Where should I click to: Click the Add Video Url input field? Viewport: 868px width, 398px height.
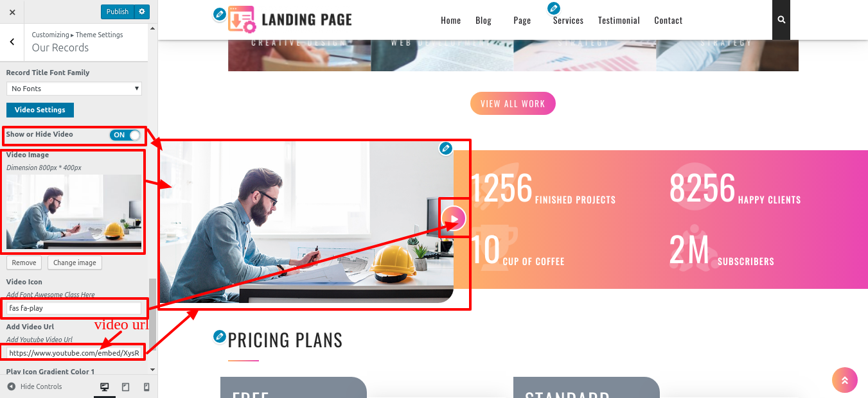[74, 352]
